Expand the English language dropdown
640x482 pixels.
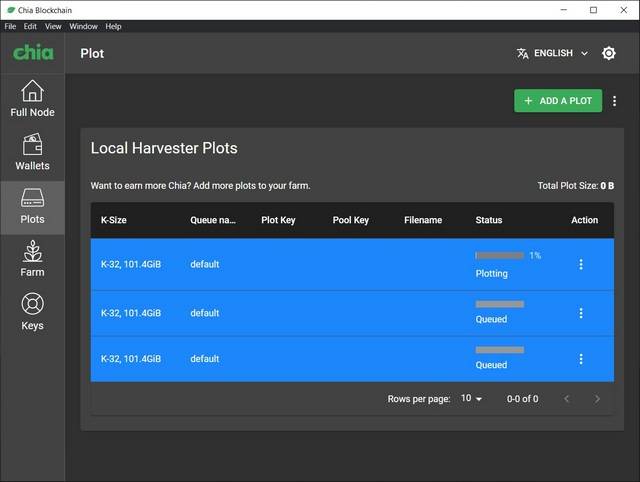[x=552, y=53]
